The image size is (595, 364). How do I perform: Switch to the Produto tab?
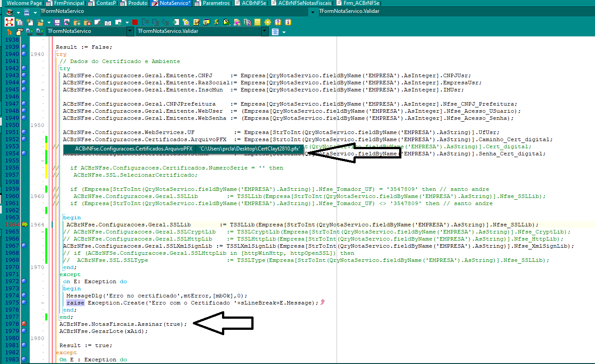(135, 3)
